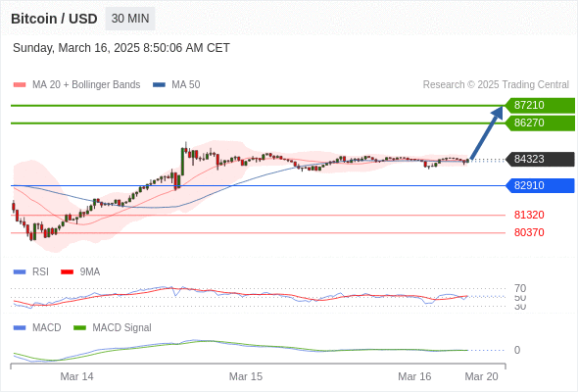Screen dimensions: 578x392
Task: Click the red 9MA legend swatch
Action: pyautogui.click(x=67, y=272)
